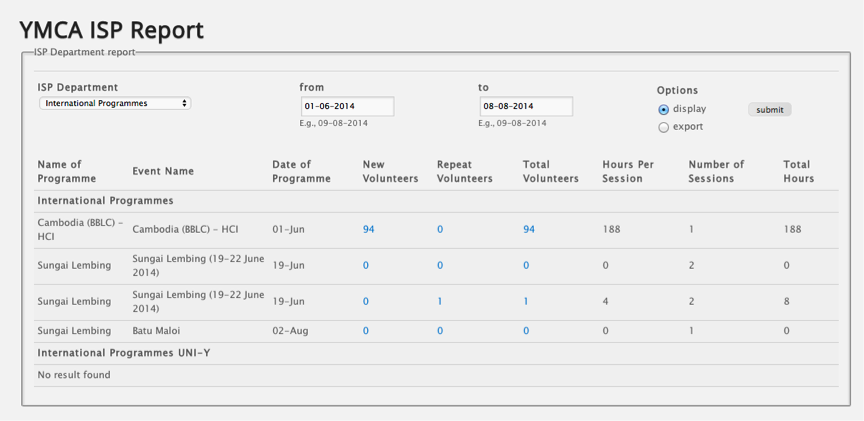Open total volunteers 1 link for Sungai Lembing
Image resolution: width=864 pixels, height=421 pixels.
[x=525, y=301]
